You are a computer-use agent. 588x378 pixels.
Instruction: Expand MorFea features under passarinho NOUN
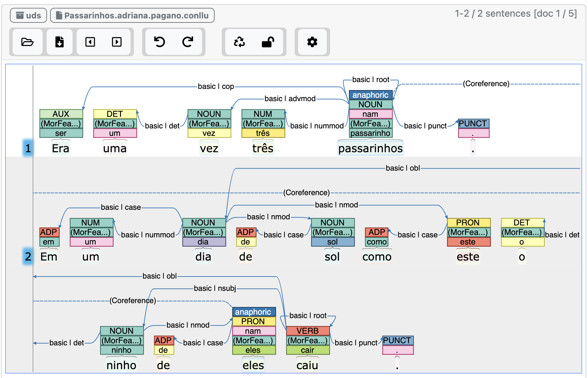(370, 124)
